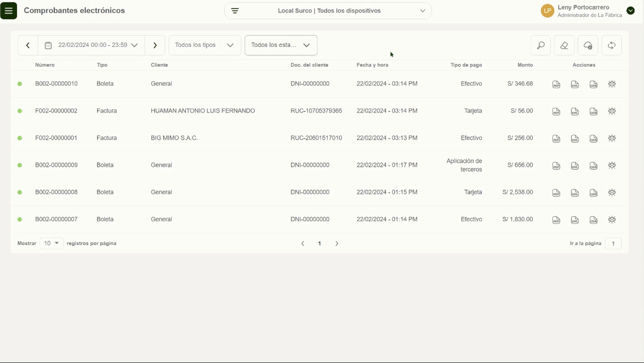The height and width of the screenshot is (363, 644).
Task: Download XML for B002-00000010
Action: (575, 84)
